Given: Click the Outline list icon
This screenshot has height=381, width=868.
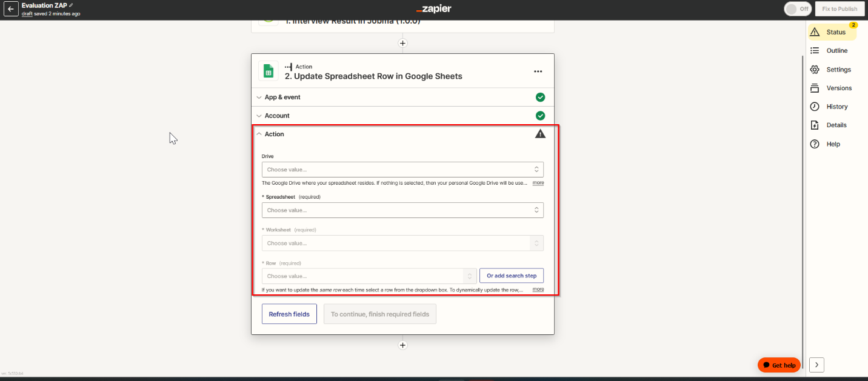Looking at the screenshot, I should (815, 51).
